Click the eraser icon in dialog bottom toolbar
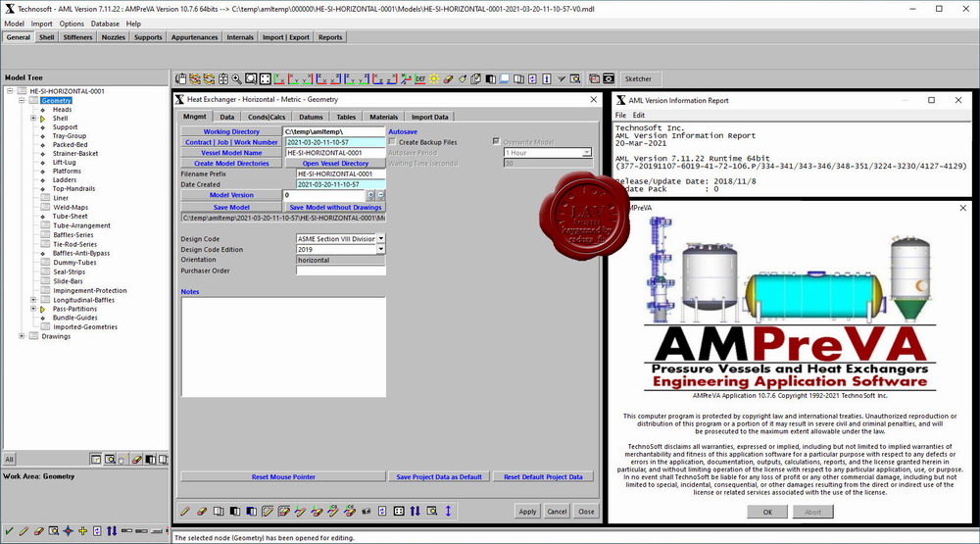 click(201, 511)
